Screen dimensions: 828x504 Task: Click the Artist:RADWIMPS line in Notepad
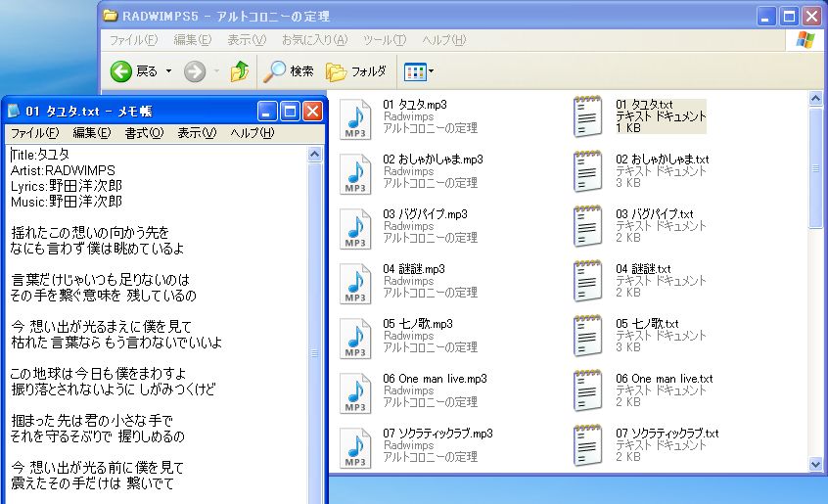[63, 170]
